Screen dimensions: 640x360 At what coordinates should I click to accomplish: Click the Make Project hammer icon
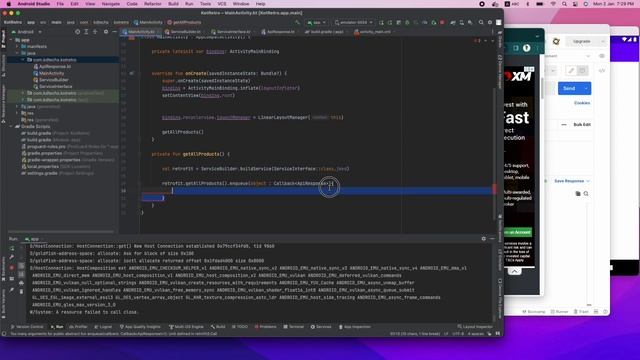pyautogui.click(x=297, y=22)
